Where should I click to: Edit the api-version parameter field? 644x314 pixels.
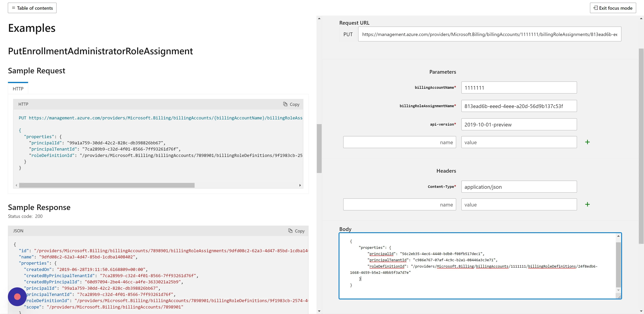coord(519,124)
